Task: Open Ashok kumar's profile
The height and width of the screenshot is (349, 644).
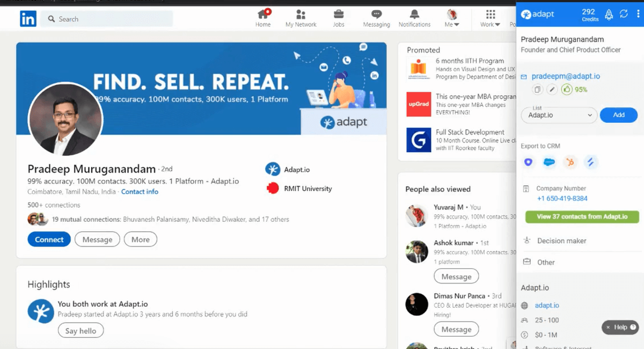Action: click(453, 243)
